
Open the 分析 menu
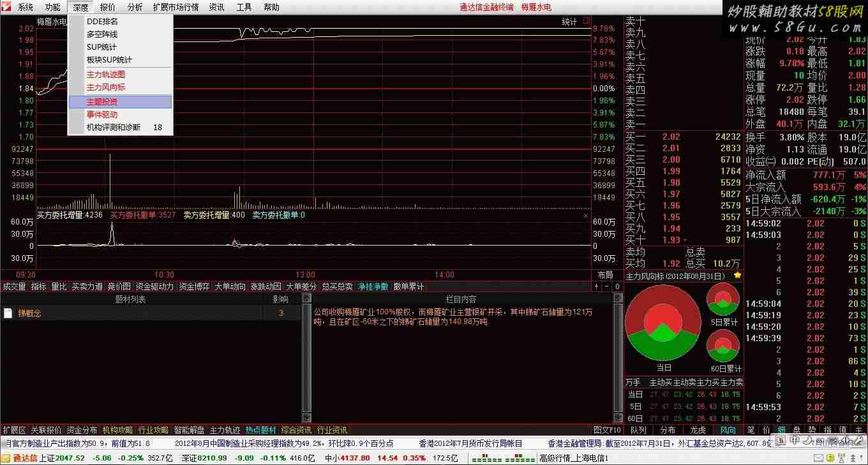135,7
